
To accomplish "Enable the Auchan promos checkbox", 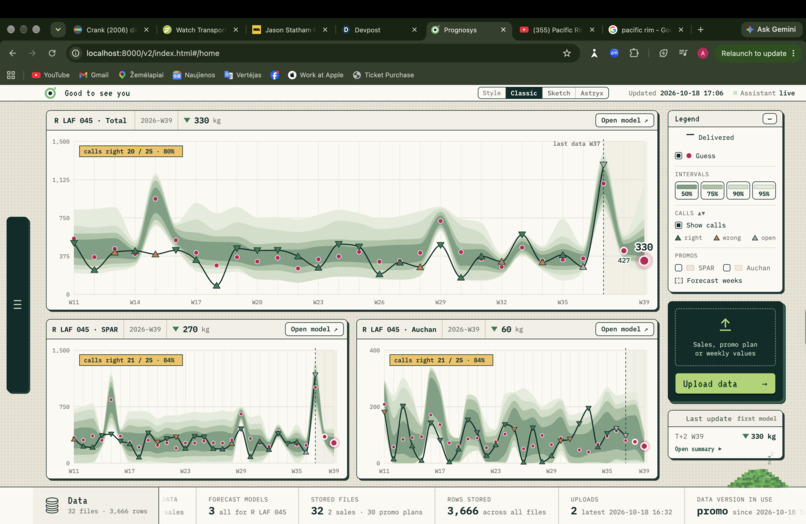I will click(726, 268).
